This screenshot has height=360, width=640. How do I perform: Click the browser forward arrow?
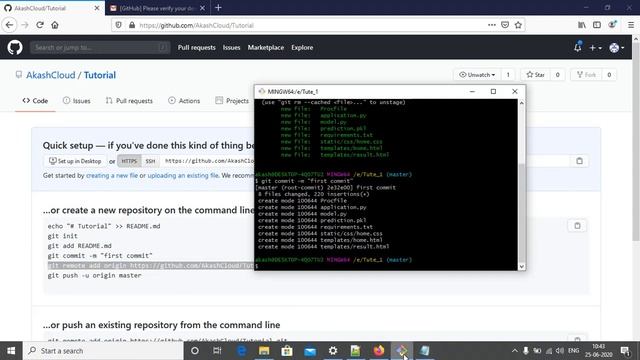[25, 25]
